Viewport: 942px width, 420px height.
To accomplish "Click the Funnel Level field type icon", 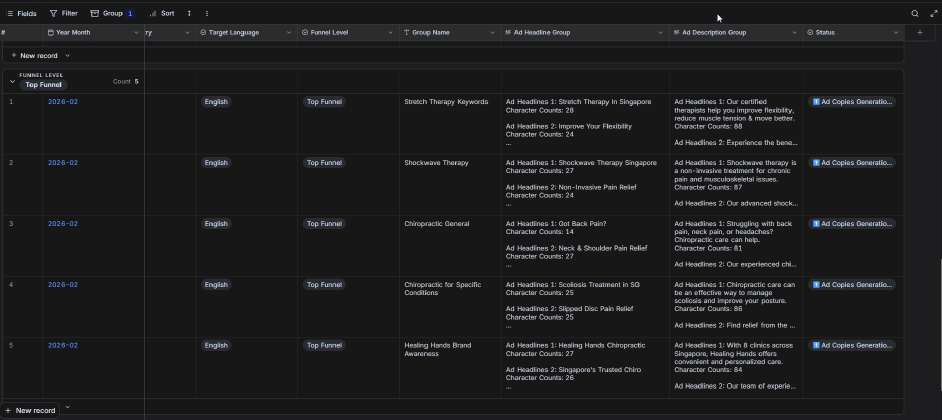I will (305, 32).
